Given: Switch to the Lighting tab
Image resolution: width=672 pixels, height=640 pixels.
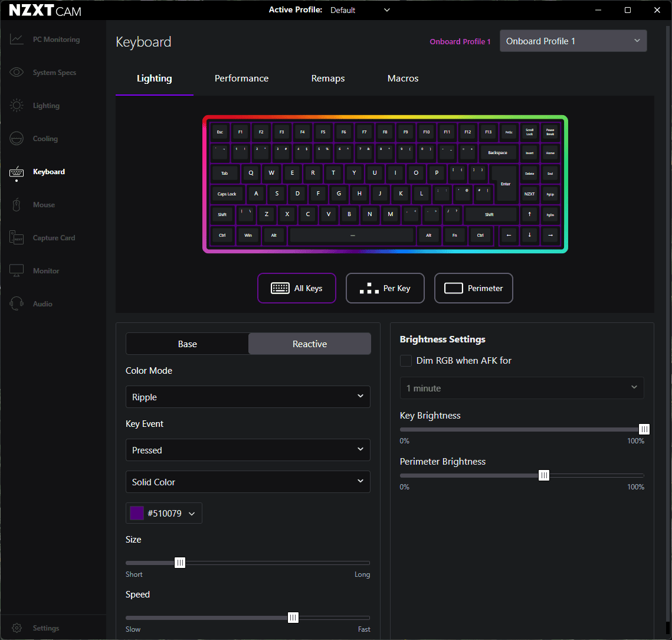Looking at the screenshot, I should point(155,79).
